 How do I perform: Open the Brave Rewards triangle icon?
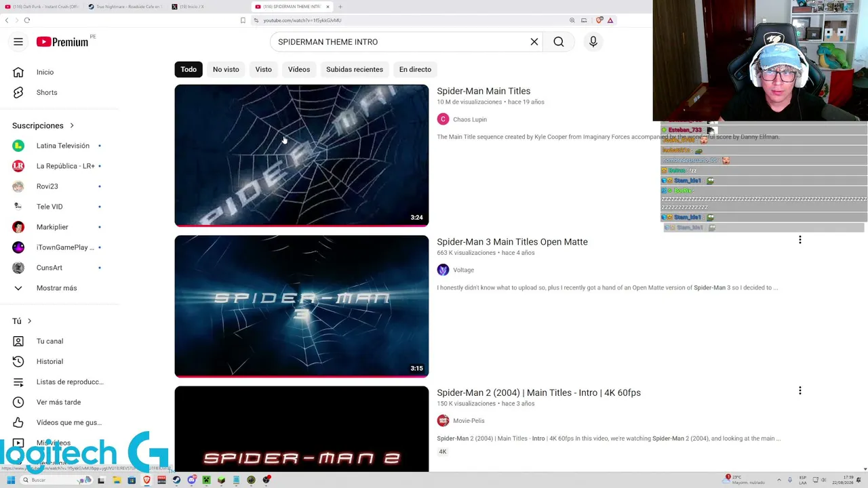610,20
